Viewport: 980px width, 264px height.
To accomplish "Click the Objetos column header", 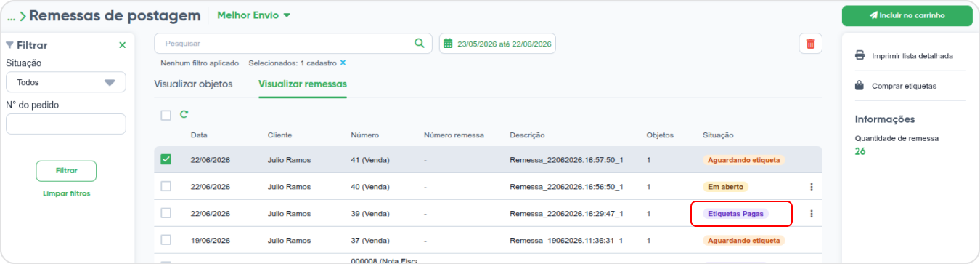I will click(x=660, y=135).
